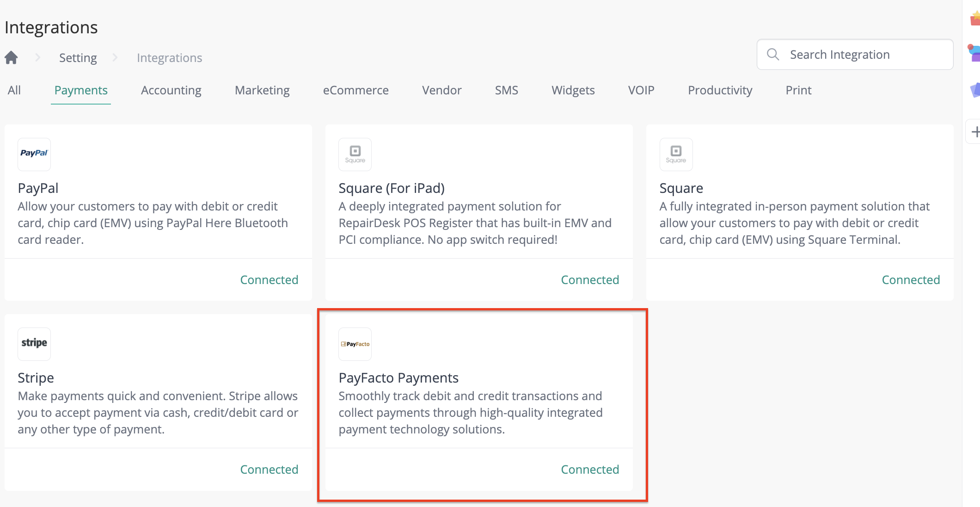The height and width of the screenshot is (507, 980).
Task: Click the Square Terminal card logo icon
Action: click(x=676, y=154)
